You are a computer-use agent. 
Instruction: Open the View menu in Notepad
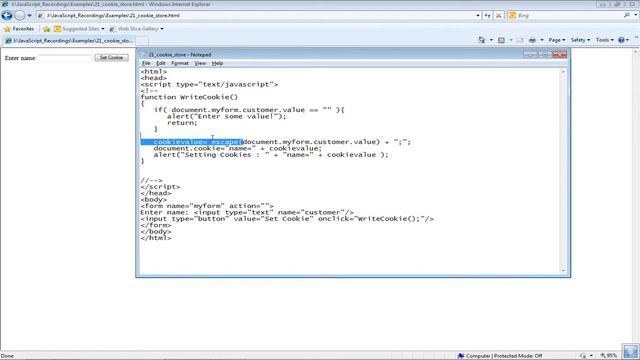point(200,63)
